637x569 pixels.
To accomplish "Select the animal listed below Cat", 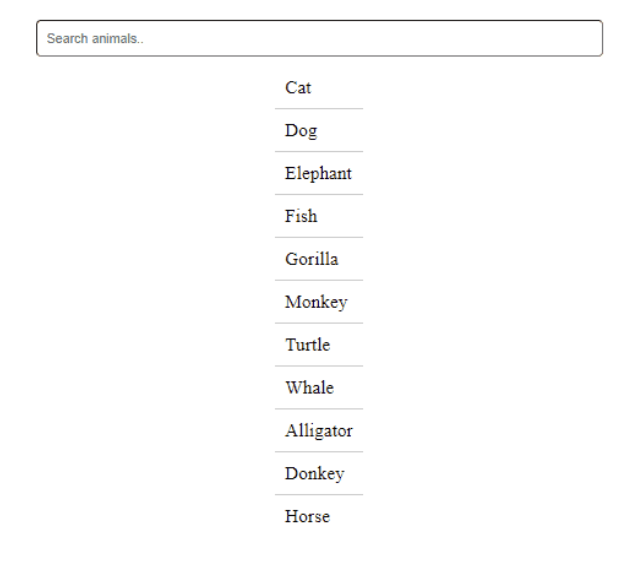I will [x=300, y=131].
